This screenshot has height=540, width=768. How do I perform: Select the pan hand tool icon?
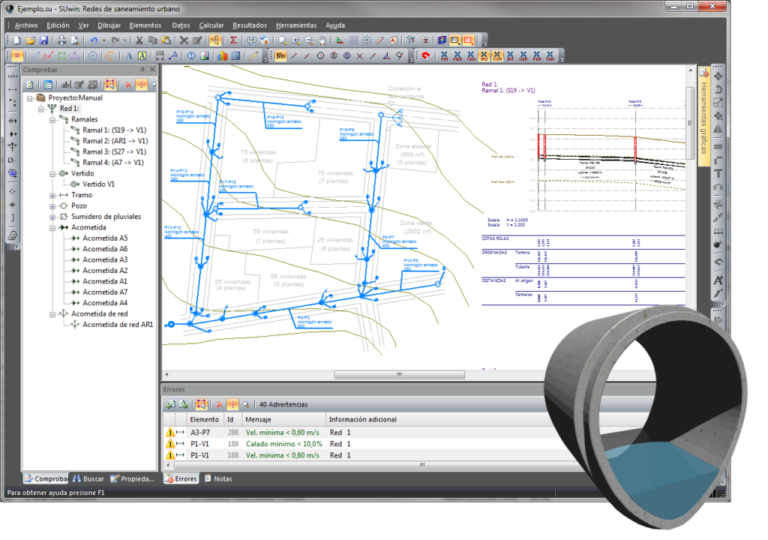tap(322, 40)
